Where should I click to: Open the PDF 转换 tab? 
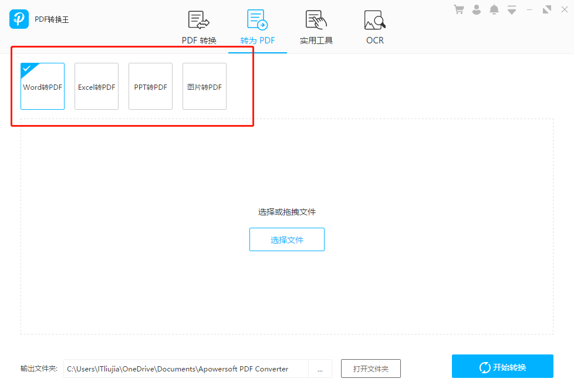tap(199, 28)
